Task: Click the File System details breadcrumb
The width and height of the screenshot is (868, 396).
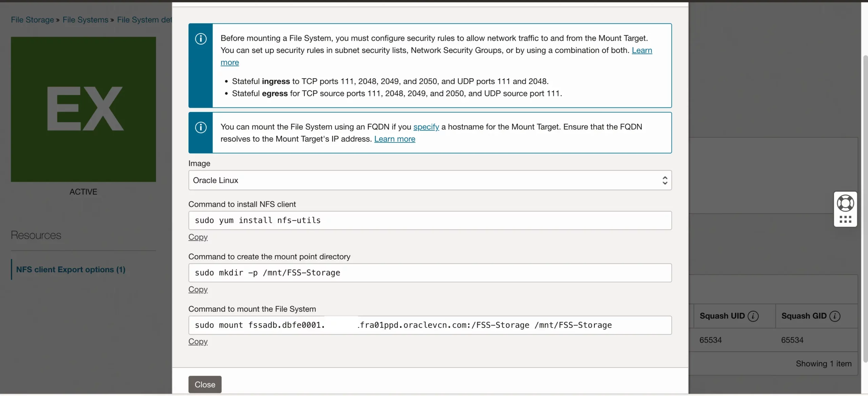Action: 144,20
